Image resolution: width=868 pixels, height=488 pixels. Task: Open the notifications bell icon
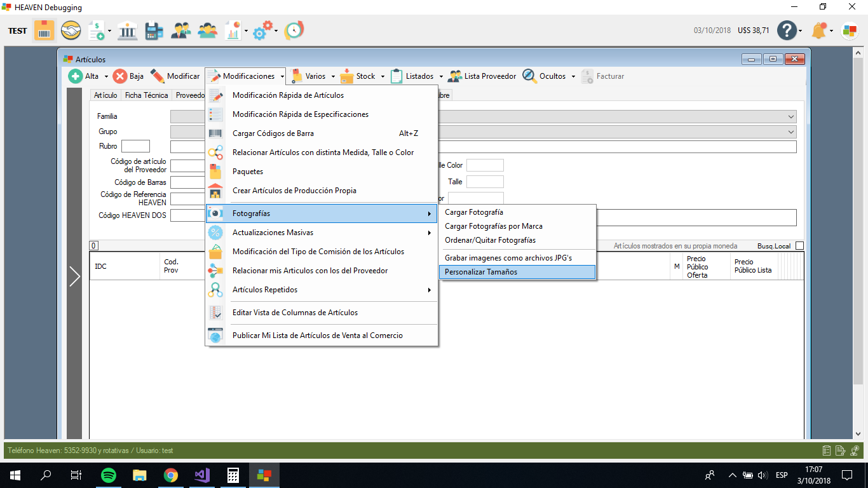[819, 30]
